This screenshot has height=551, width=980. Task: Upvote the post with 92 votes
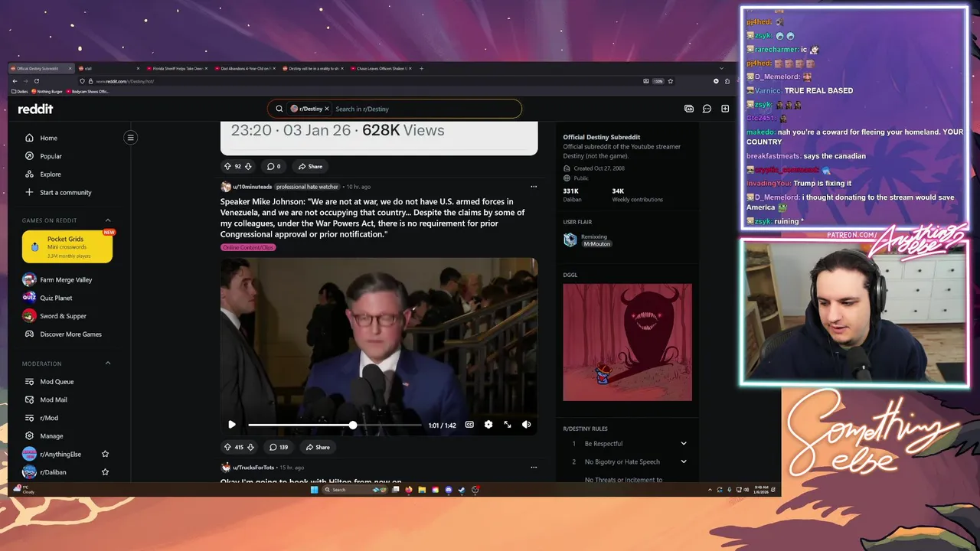[x=227, y=166]
